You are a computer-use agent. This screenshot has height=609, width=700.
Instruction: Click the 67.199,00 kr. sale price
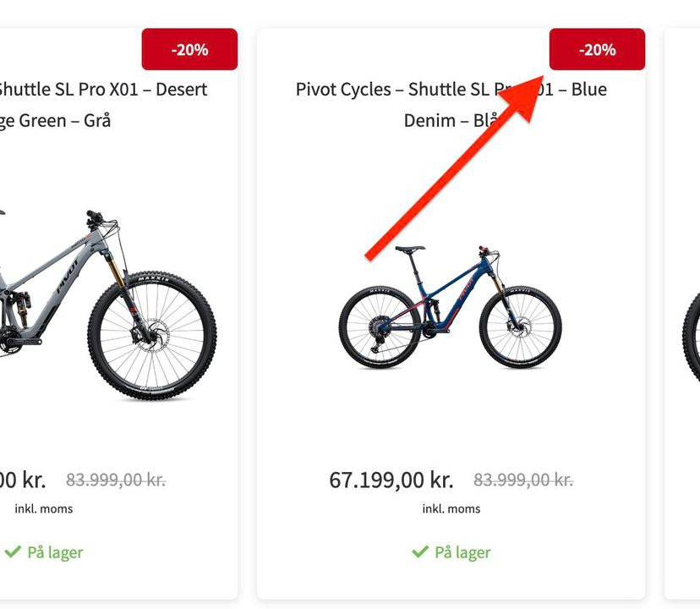click(x=391, y=480)
